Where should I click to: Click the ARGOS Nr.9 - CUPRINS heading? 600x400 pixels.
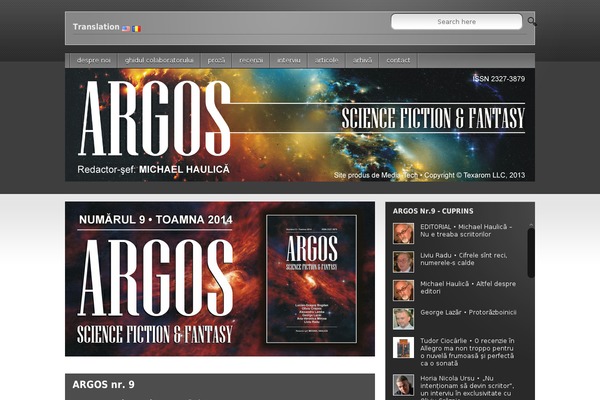(433, 211)
